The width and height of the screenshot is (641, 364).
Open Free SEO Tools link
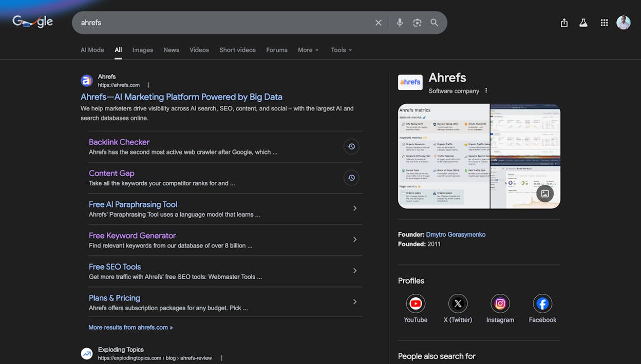(115, 267)
